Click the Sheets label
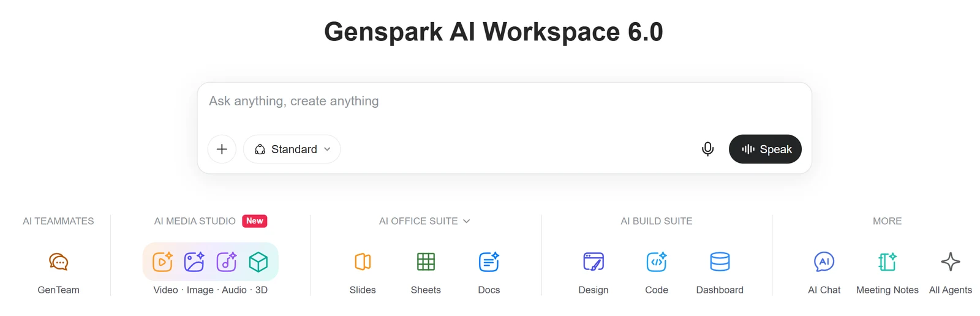 [426, 290]
